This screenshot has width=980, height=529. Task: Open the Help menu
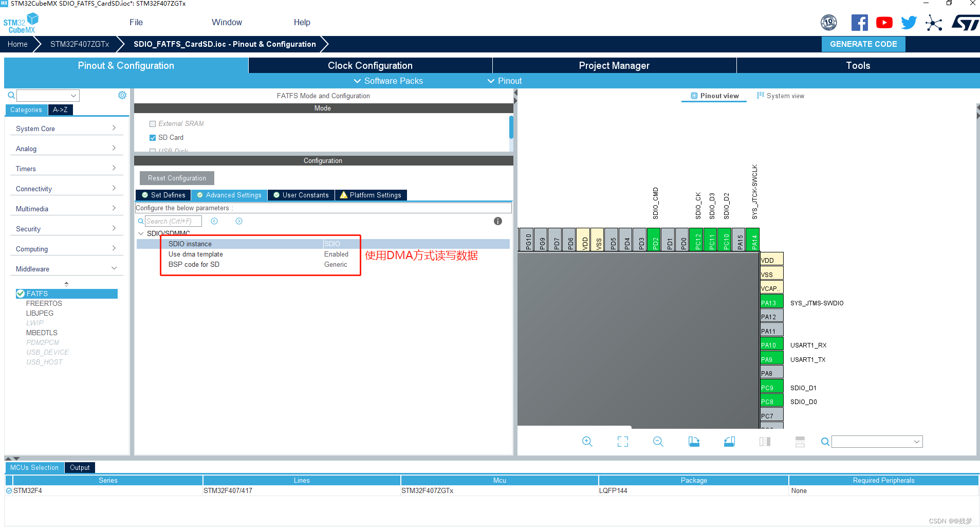tap(302, 22)
